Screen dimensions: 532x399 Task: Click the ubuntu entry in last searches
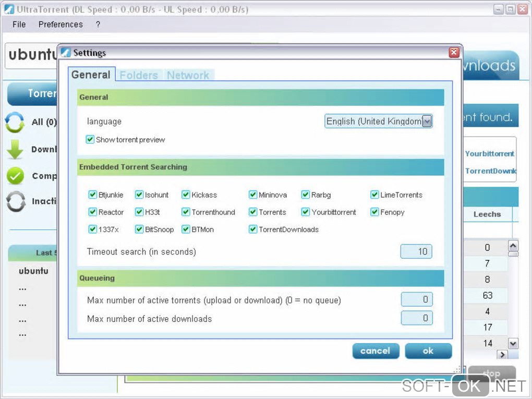[33, 271]
